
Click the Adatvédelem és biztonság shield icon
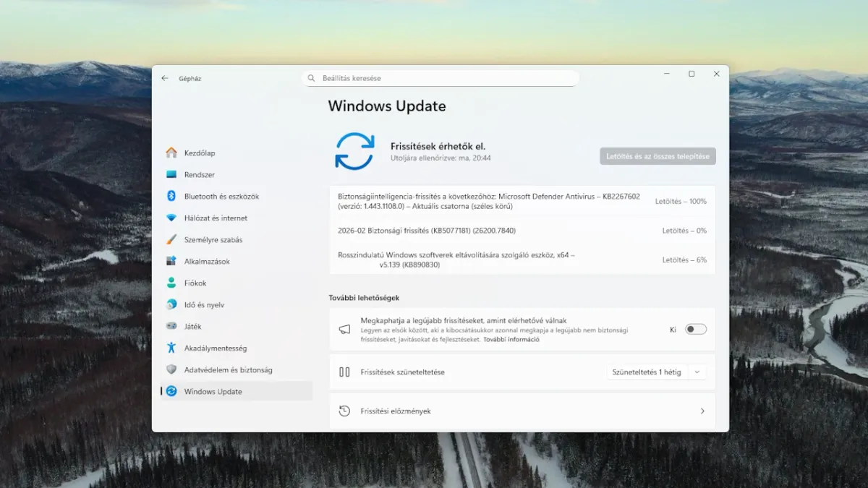coord(171,369)
